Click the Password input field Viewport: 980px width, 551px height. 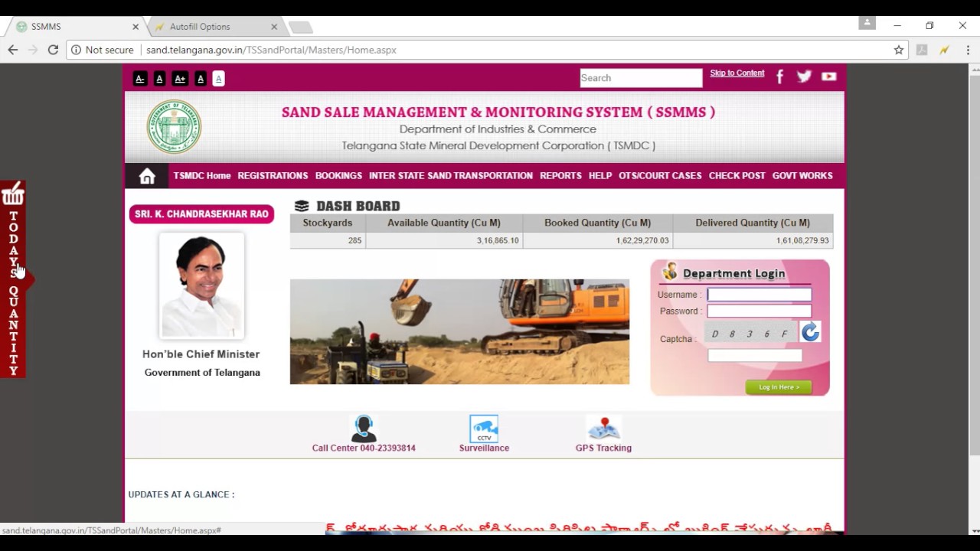pyautogui.click(x=759, y=311)
